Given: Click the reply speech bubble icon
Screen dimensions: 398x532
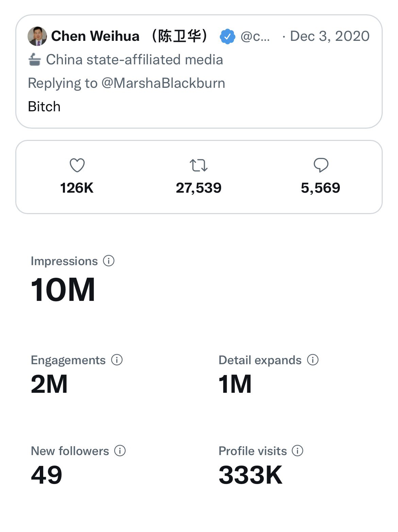Looking at the screenshot, I should coord(320,165).
